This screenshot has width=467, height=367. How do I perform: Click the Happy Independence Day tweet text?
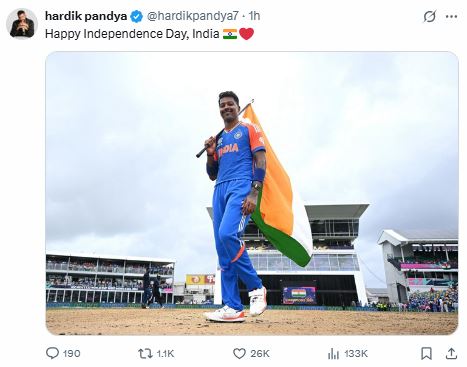132,34
